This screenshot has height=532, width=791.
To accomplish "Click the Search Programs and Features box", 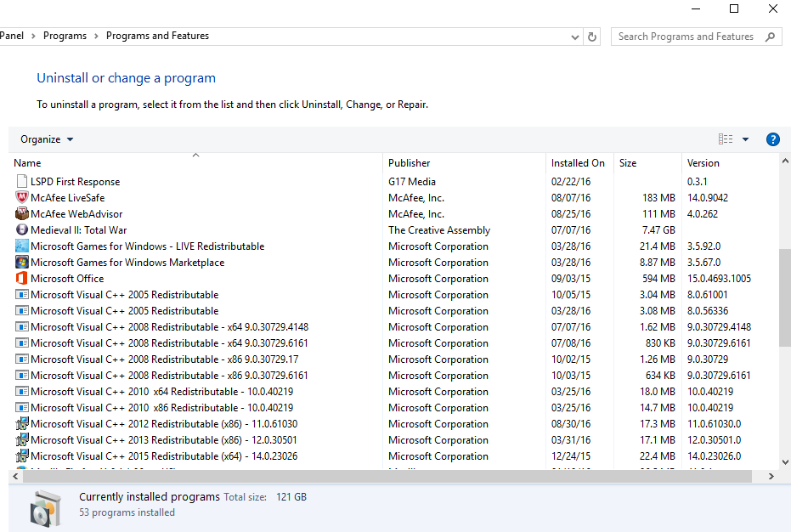I will [x=686, y=37].
